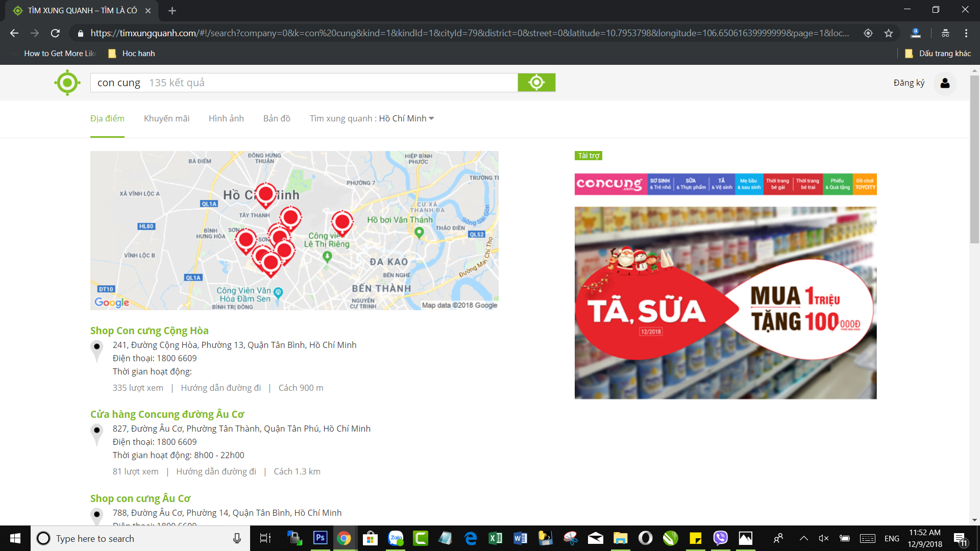Click Hướng dẫn đường đi for Concung Âu Cơ

216,471
